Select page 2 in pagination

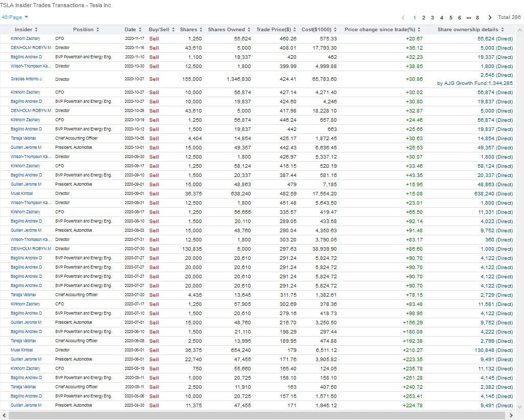pyautogui.click(x=423, y=18)
